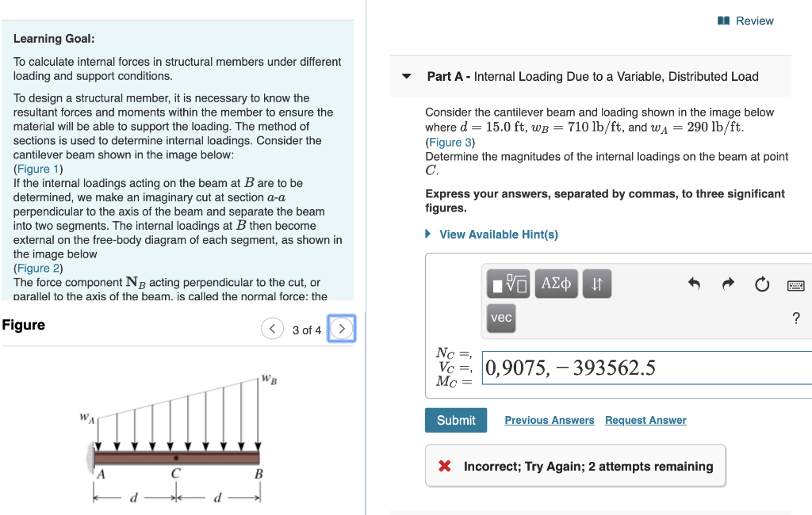Undo the last equation edit
This screenshot has width=812, height=515.
[694, 284]
